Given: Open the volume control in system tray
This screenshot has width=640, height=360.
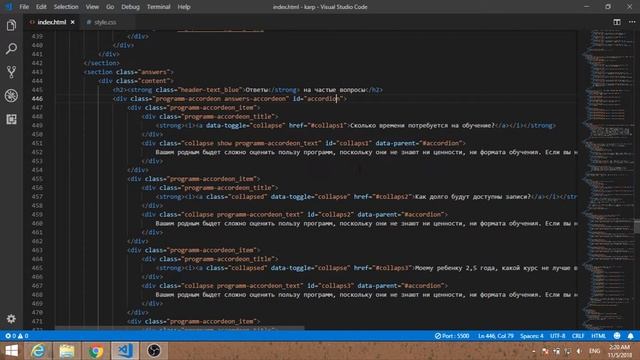Looking at the screenshot, I should (x=579, y=351).
